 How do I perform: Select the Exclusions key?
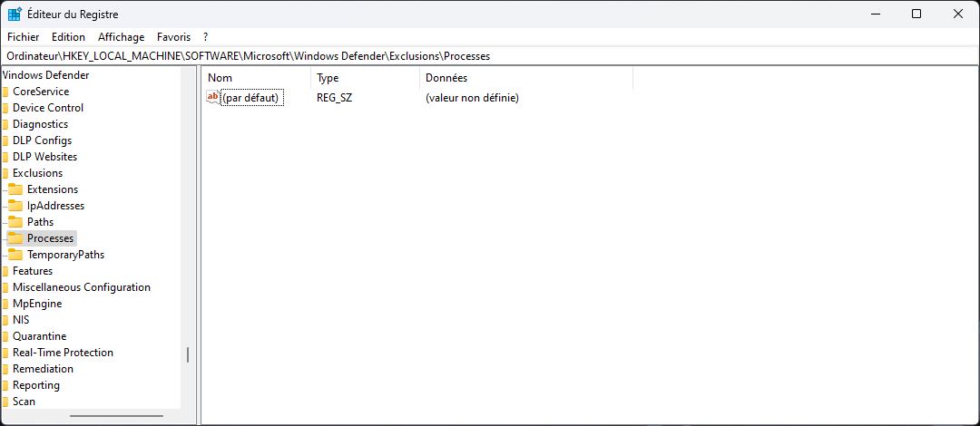pos(37,172)
